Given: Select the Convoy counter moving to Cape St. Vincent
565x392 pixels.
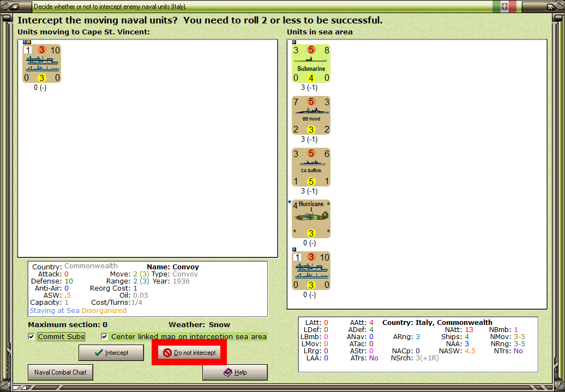Looking at the screenshot, I should (x=41, y=63).
